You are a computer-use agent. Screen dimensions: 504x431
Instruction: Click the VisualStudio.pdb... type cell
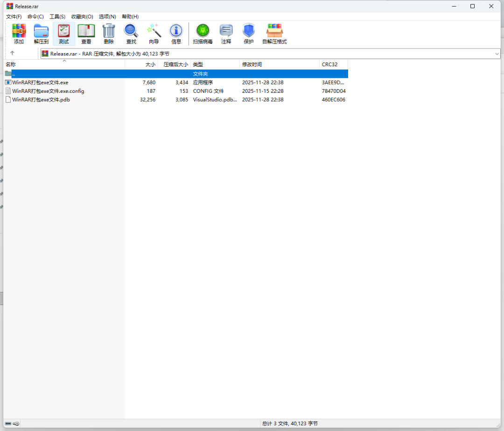[x=215, y=99]
